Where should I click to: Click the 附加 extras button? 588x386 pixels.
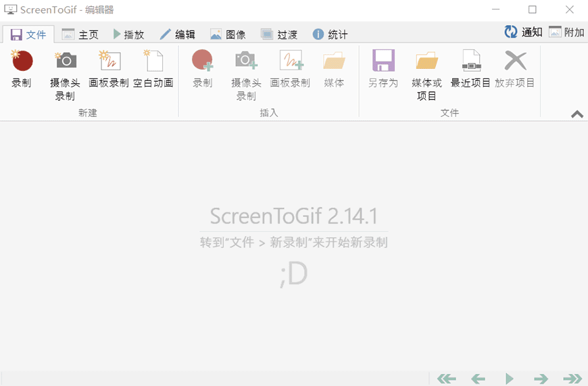tap(566, 32)
